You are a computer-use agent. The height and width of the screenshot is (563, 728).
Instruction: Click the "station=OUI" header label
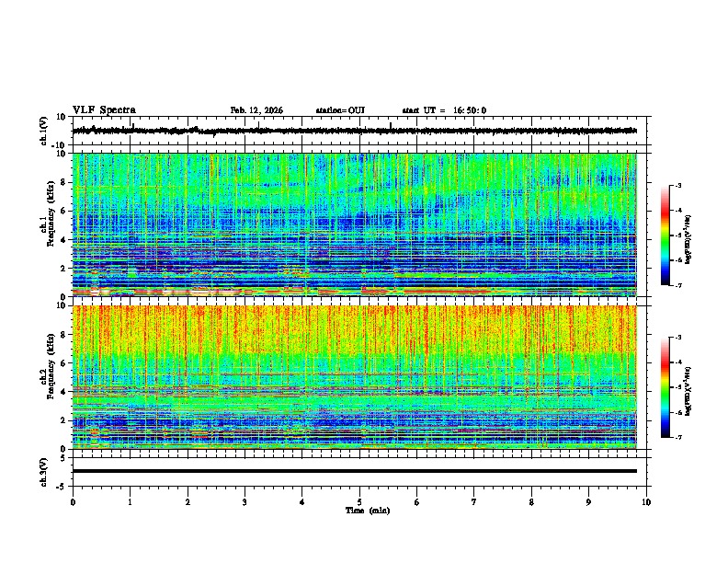coord(340,110)
